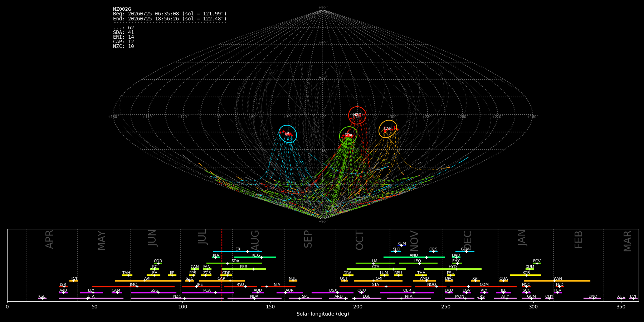Screen dimensions: 644x322
Task: Click the 'Solar longitude (deg)' axis title
Action: point(323,314)
